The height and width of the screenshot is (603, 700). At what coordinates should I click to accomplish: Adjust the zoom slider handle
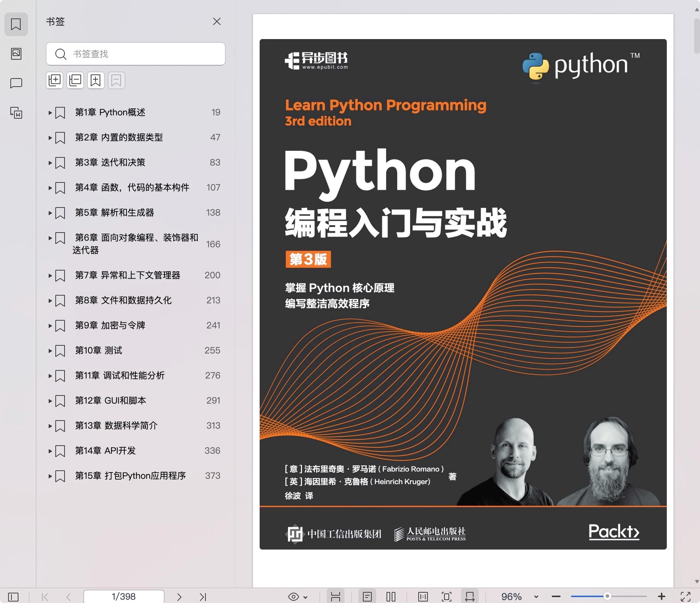click(x=607, y=596)
